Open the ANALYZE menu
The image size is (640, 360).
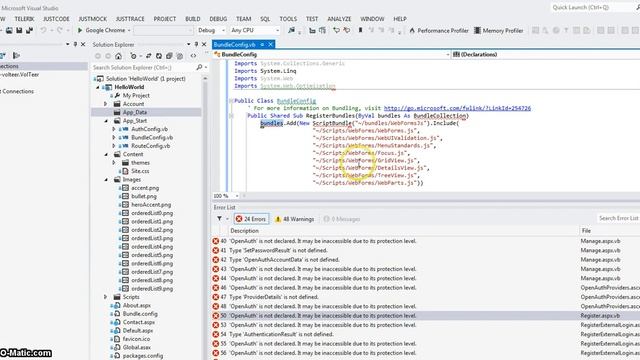pos(339,19)
